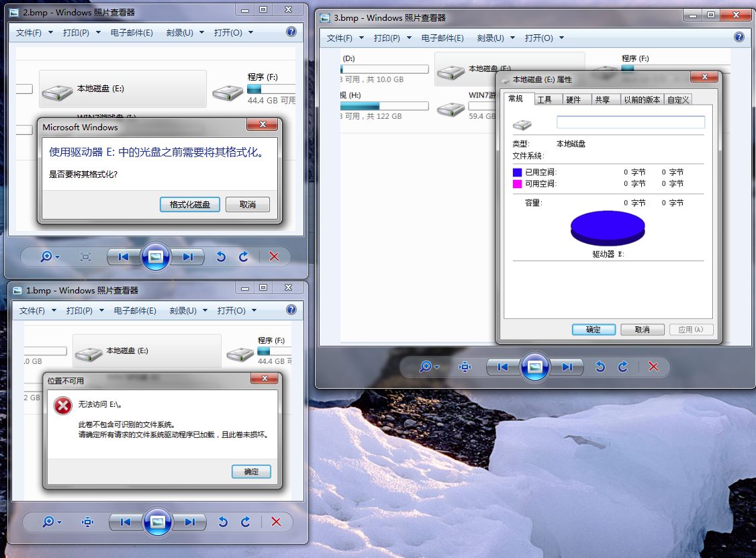756x558 pixels.
Task: Go to previous image in 3.bmp viewer
Action: click(x=502, y=367)
